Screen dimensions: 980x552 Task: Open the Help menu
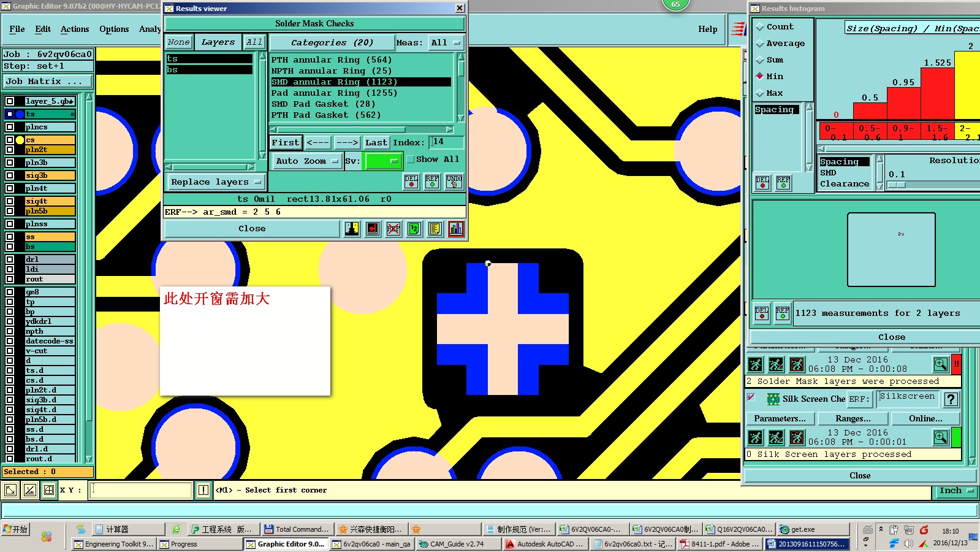click(708, 29)
